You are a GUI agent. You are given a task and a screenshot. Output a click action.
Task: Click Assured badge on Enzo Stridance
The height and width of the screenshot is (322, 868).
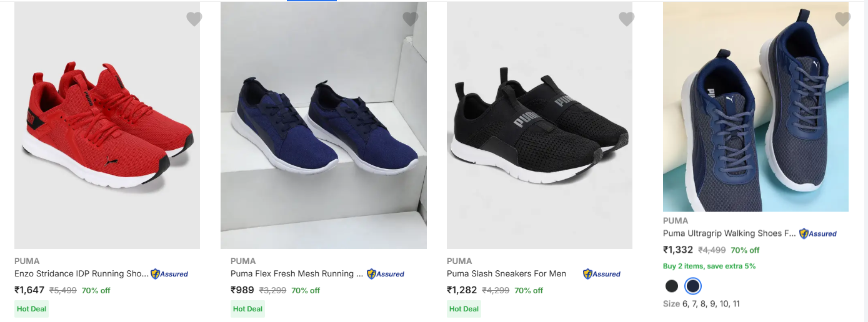[169, 274]
